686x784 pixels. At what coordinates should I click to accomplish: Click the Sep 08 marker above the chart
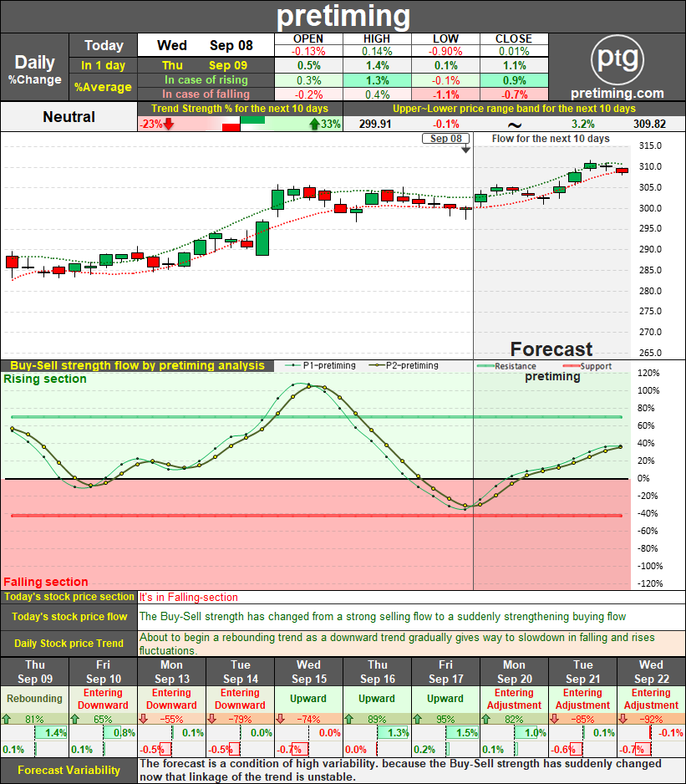click(x=446, y=139)
